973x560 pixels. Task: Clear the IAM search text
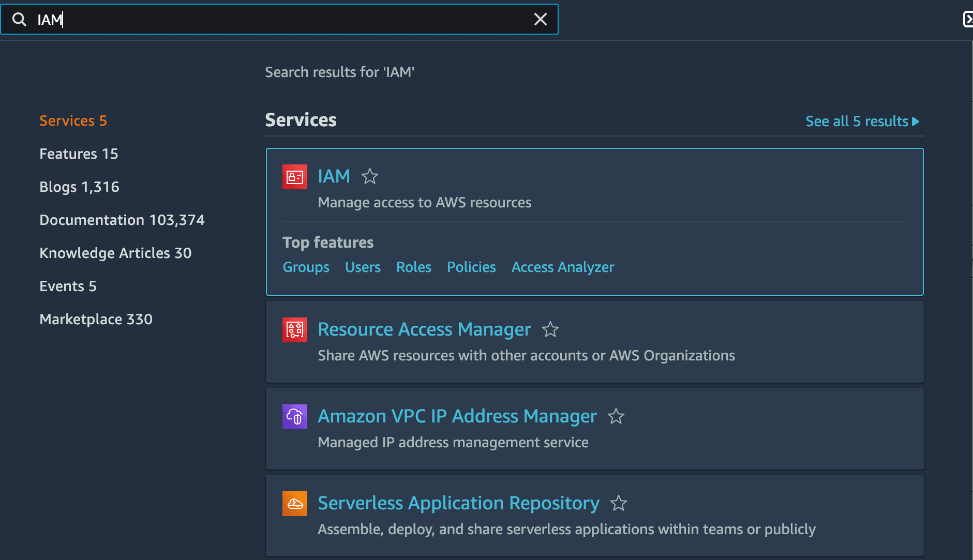coord(541,20)
